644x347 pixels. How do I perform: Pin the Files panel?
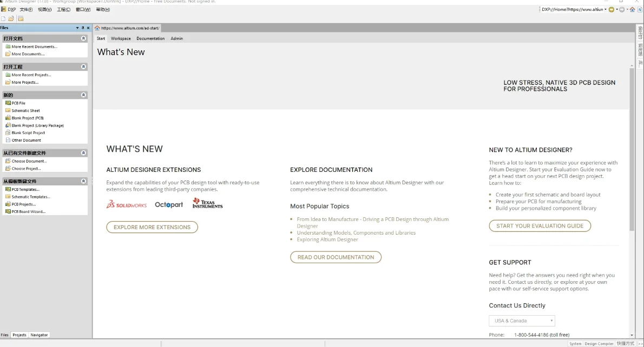[x=83, y=28]
